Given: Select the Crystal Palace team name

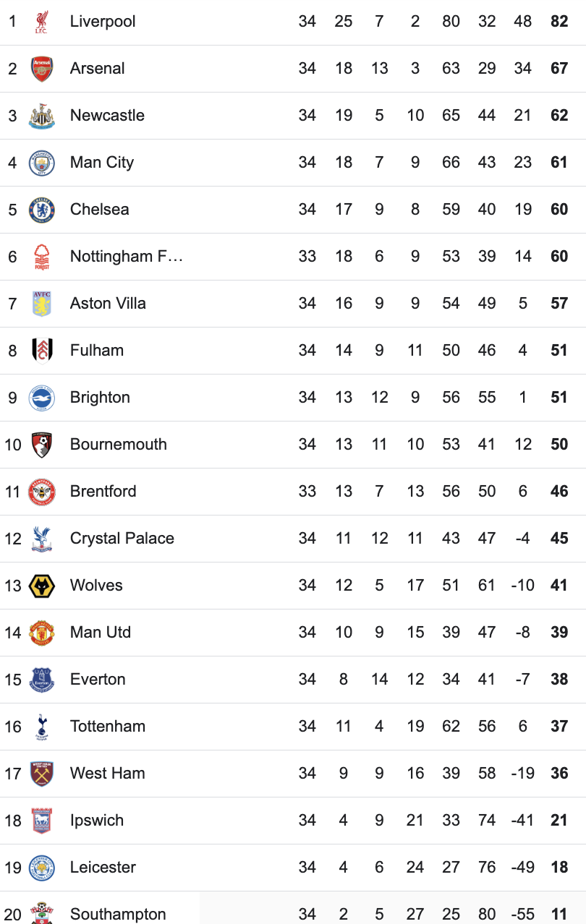Looking at the screenshot, I should click(122, 539).
